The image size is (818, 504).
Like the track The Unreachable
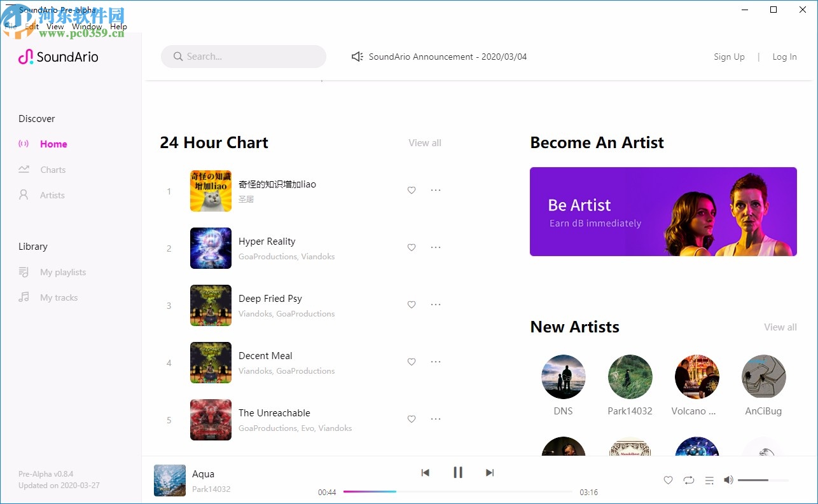(x=412, y=419)
